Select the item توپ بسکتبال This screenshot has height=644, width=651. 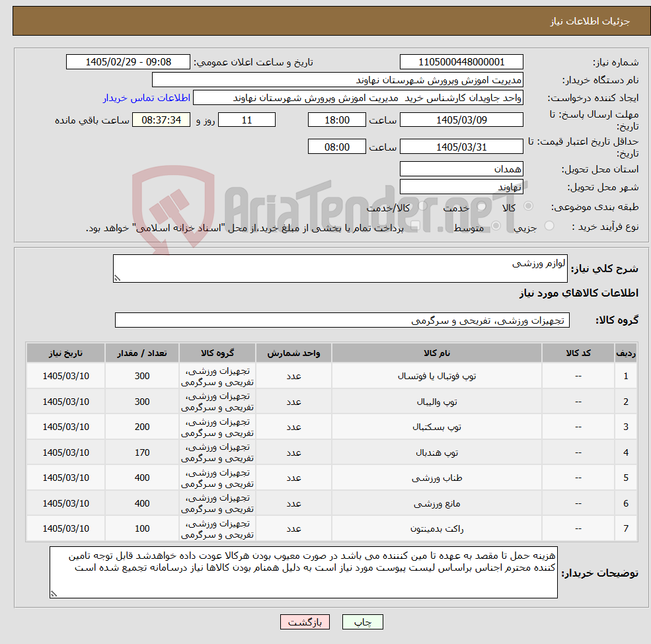(436, 427)
